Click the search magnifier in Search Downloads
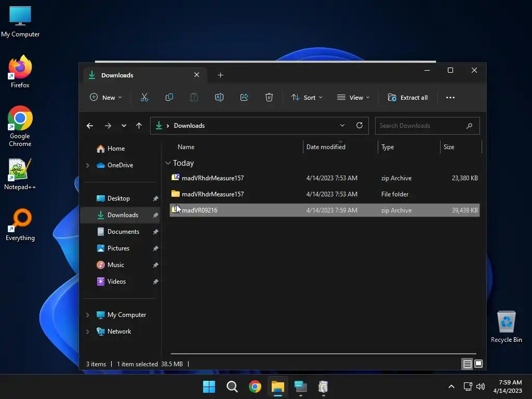The width and height of the screenshot is (532, 399). click(x=470, y=126)
